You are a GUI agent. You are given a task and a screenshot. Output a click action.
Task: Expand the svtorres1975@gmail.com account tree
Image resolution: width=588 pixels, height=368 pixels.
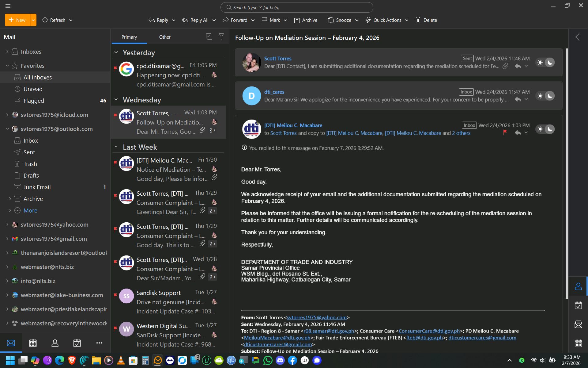coord(7,239)
